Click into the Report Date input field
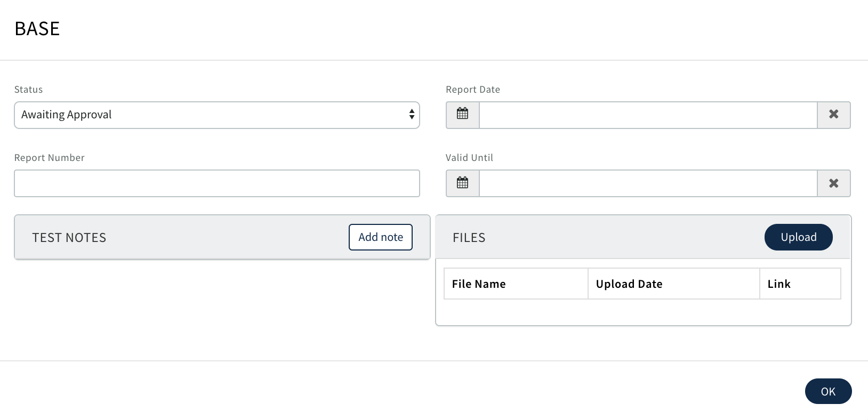Screen dimensions: 868x420 (x=648, y=115)
